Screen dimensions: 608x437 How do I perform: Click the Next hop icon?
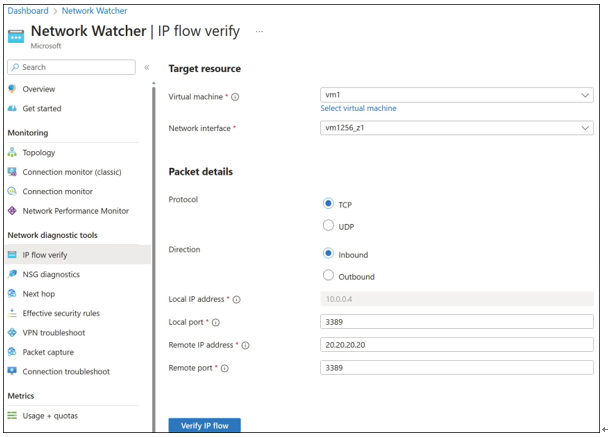tap(12, 294)
